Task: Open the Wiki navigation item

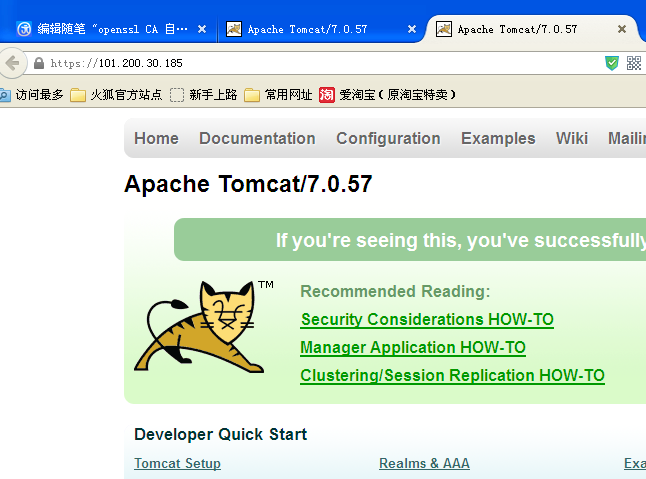Action: pyautogui.click(x=572, y=138)
